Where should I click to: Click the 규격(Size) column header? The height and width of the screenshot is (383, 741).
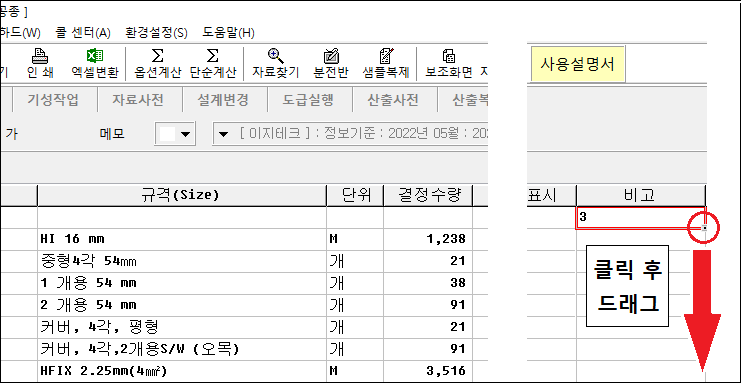181,195
